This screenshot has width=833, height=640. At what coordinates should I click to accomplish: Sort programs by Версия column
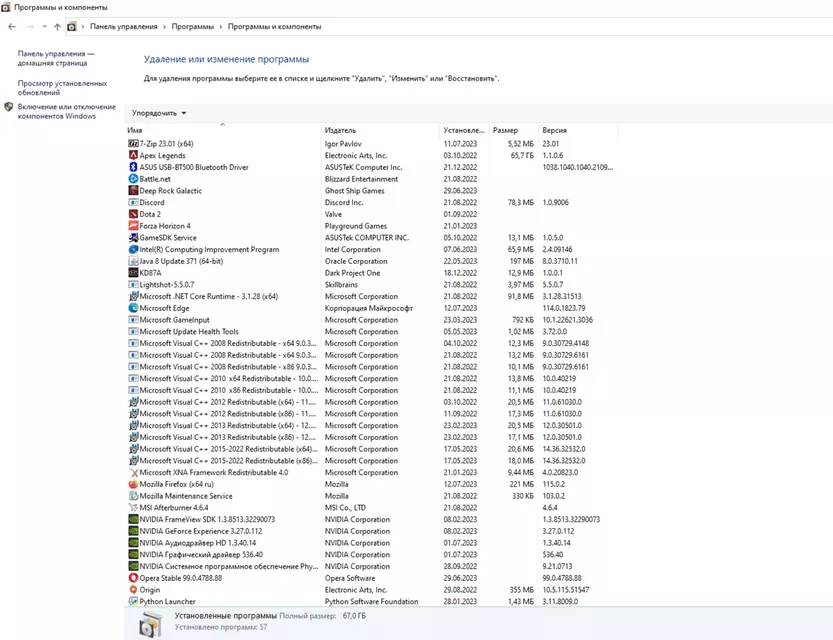point(577,130)
